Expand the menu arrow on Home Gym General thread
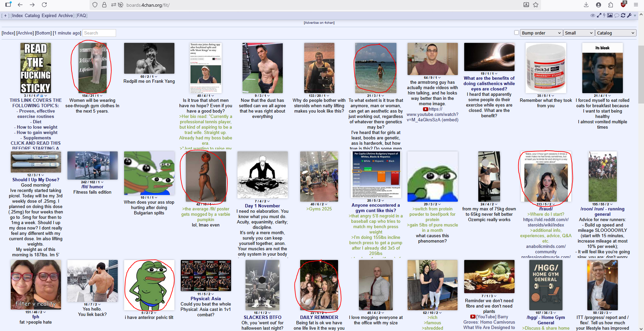 [x=554, y=313]
